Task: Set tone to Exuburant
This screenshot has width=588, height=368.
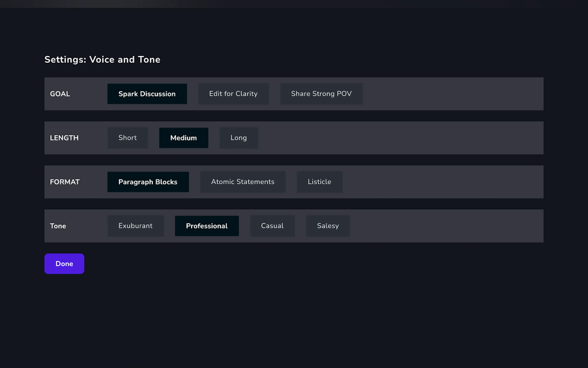Action: click(x=135, y=226)
